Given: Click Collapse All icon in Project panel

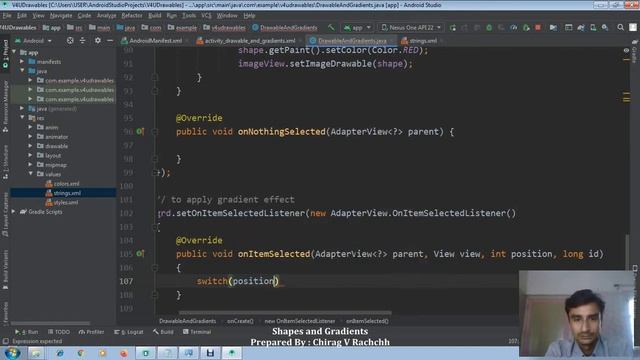Looking at the screenshot, I should point(82,41).
